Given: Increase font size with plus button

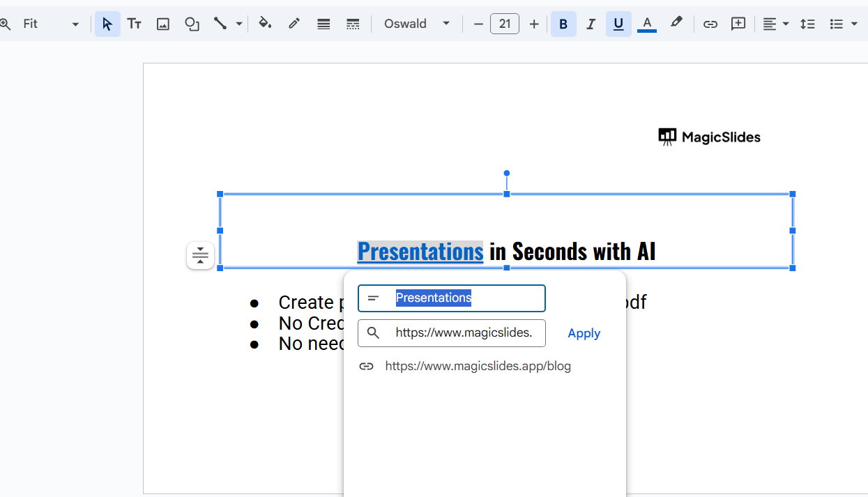Looking at the screenshot, I should pos(534,24).
